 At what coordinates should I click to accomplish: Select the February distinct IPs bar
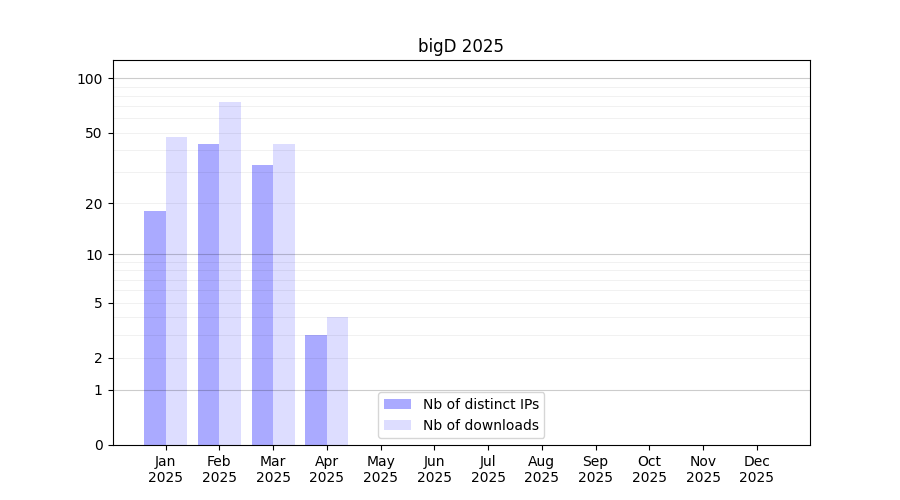pyautogui.click(x=208, y=294)
